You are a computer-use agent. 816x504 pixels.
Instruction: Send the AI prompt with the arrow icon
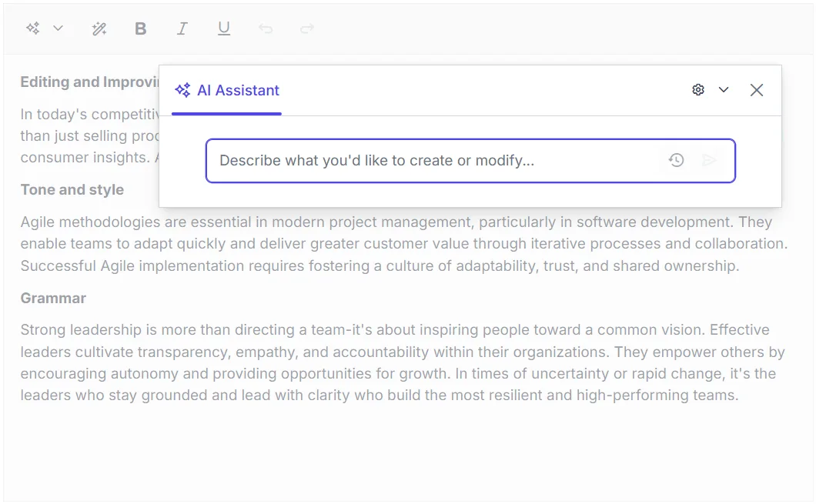coord(709,160)
